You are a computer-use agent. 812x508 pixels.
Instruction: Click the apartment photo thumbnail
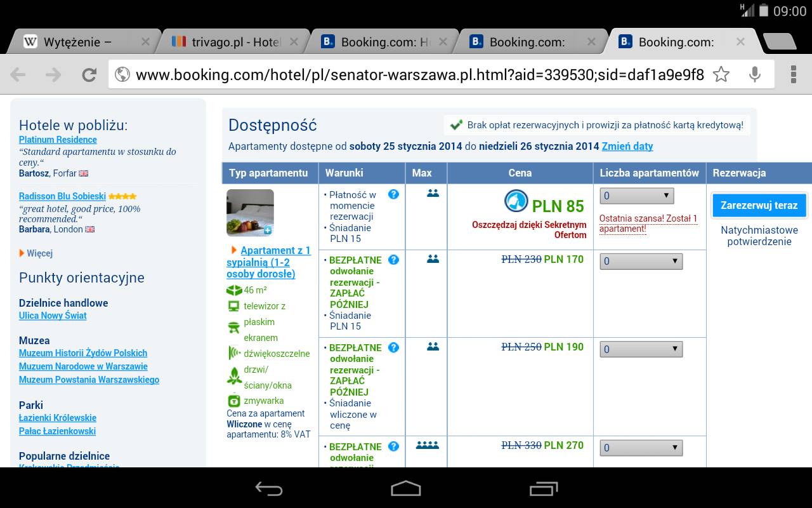[x=250, y=213]
